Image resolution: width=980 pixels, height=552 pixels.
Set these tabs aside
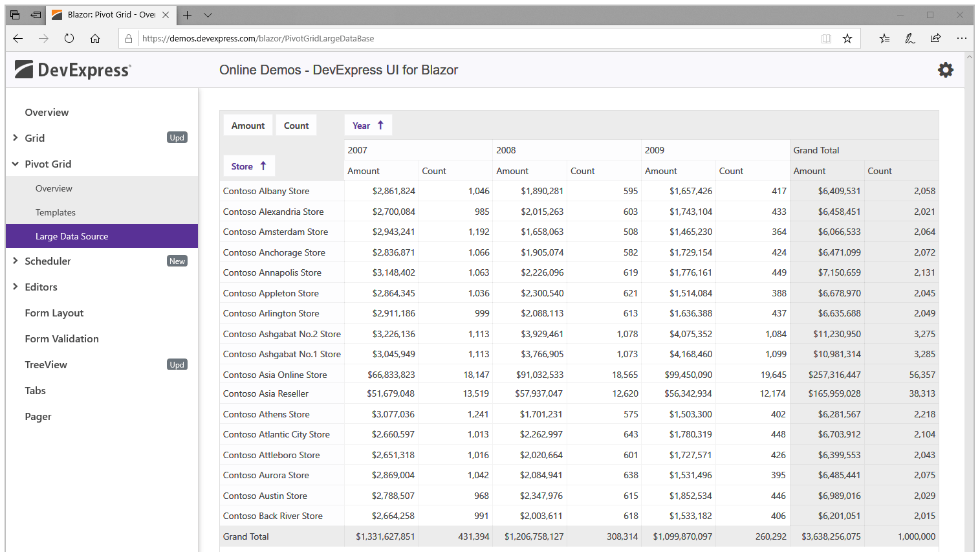(x=36, y=15)
